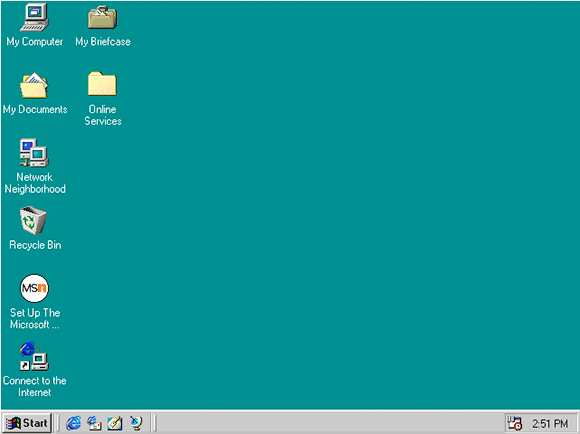580x434 pixels.
Task: Click the Show Desktop quick launch icon
Action: pos(115,423)
